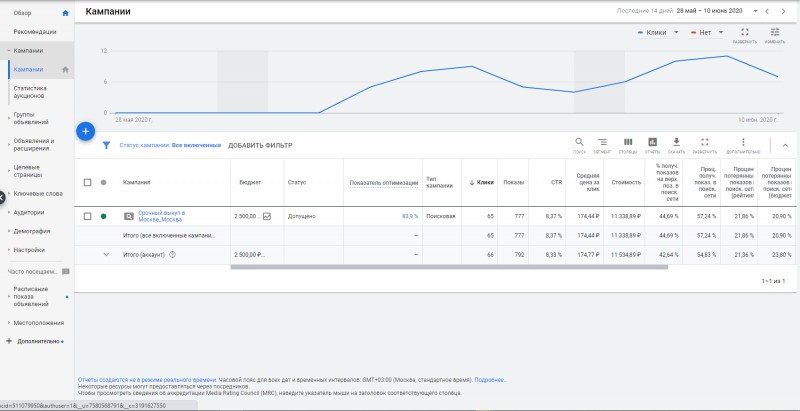Click the Отчеты reports icon
The width and height of the screenshot is (800, 411).
[653, 143]
